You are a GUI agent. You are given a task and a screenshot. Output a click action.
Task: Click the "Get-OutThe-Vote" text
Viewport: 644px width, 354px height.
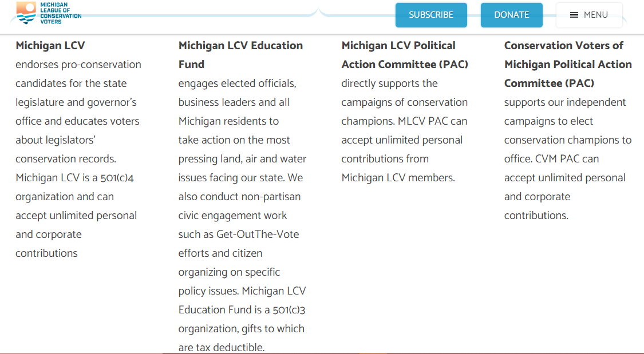(258, 234)
